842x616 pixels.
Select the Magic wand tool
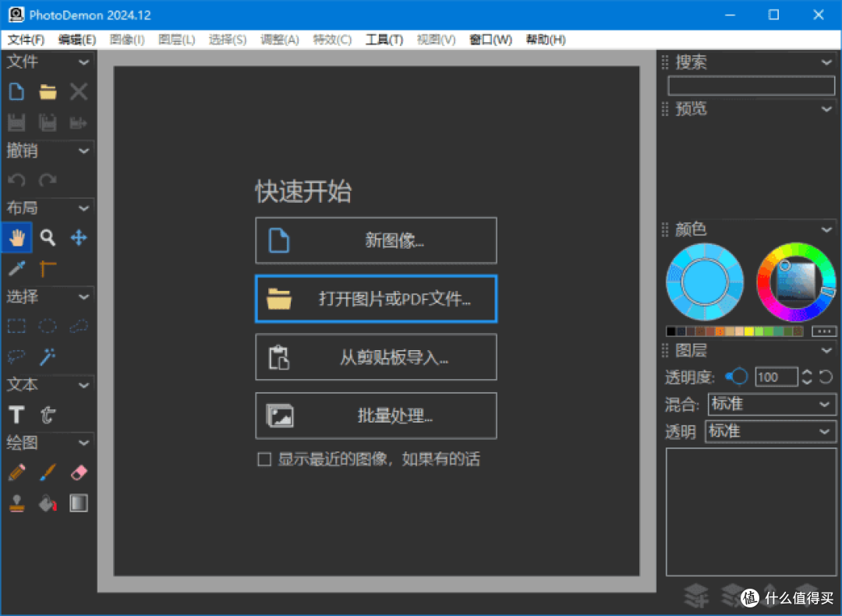pos(48,356)
